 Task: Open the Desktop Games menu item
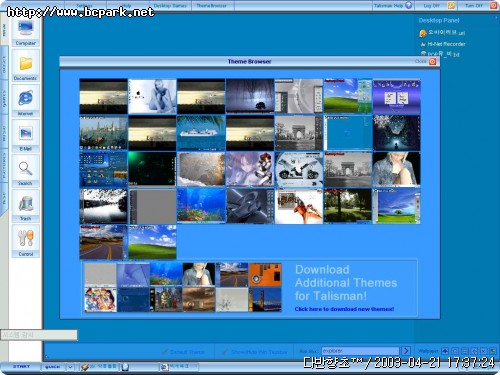click(170, 5)
